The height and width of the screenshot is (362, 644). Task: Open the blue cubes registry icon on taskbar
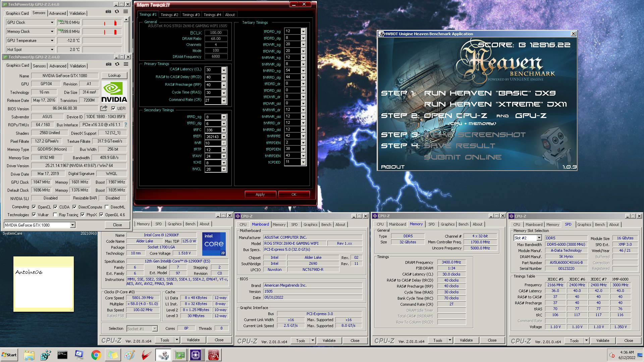pos(46,355)
